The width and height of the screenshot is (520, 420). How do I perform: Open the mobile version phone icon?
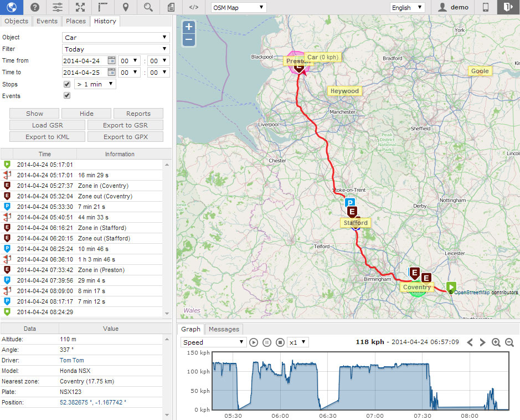coord(486,7)
